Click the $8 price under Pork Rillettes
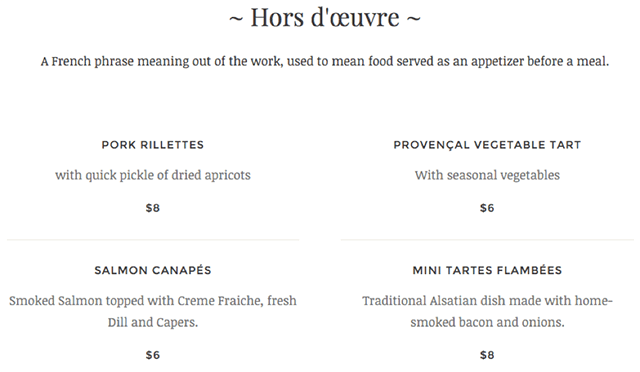Viewport: 640px width, 372px height. 153,208
